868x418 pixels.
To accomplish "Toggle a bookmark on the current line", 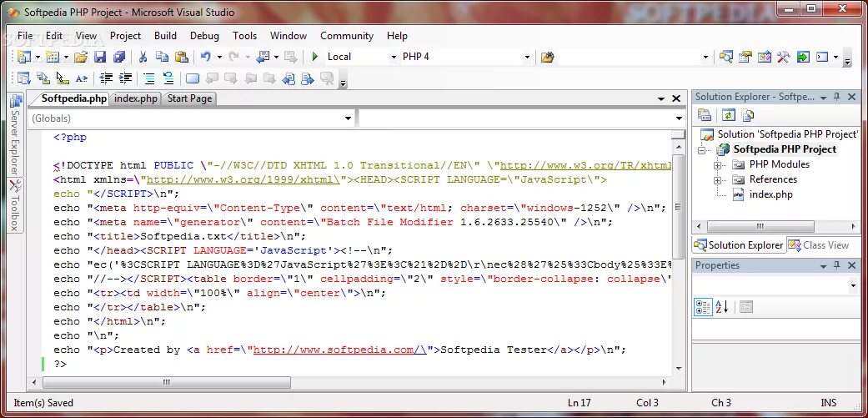I will click(x=192, y=78).
